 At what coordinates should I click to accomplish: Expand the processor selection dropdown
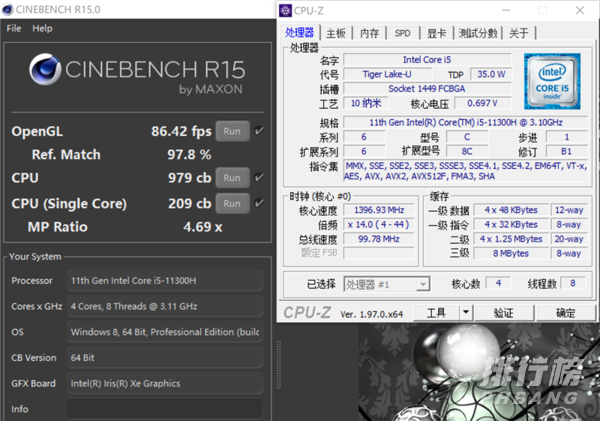pos(423,284)
